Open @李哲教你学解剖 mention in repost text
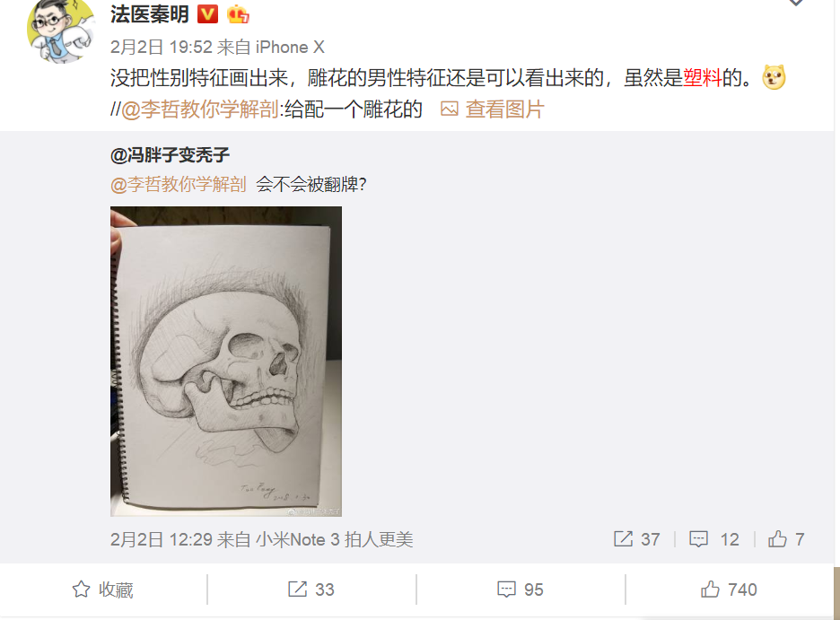This screenshot has height=620, width=840. pos(200,109)
